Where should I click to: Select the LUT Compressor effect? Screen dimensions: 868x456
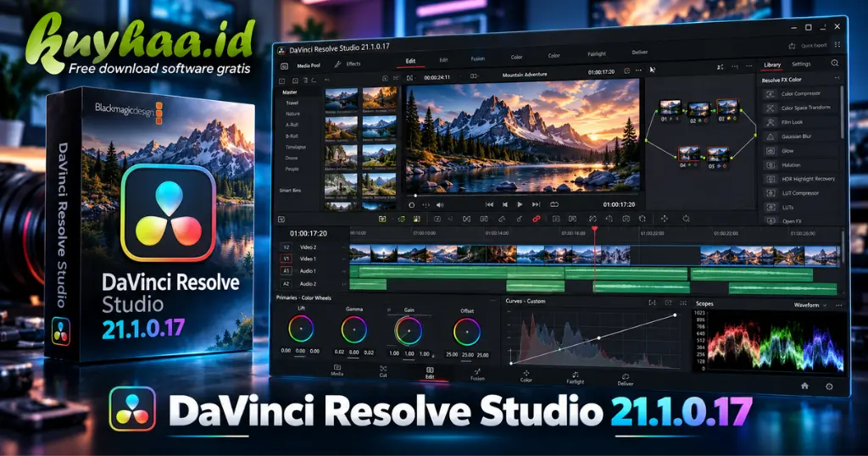tap(801, 194)
